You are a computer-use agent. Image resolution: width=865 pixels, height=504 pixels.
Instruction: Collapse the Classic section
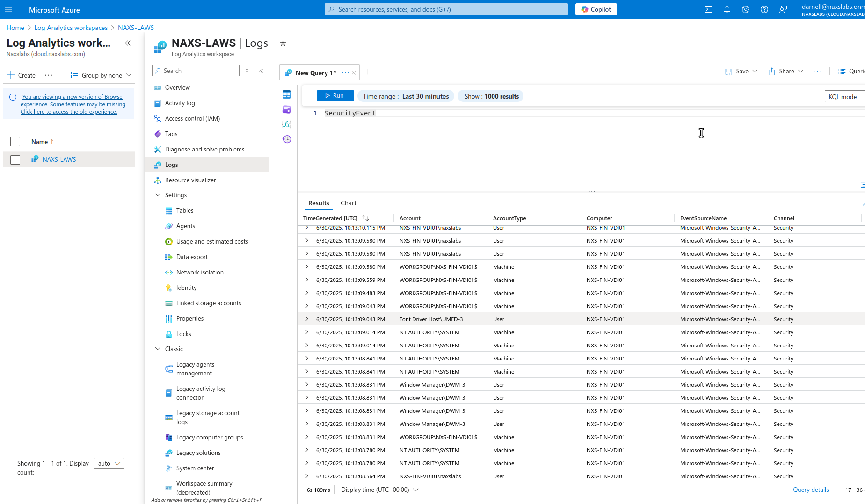point(158,349)
